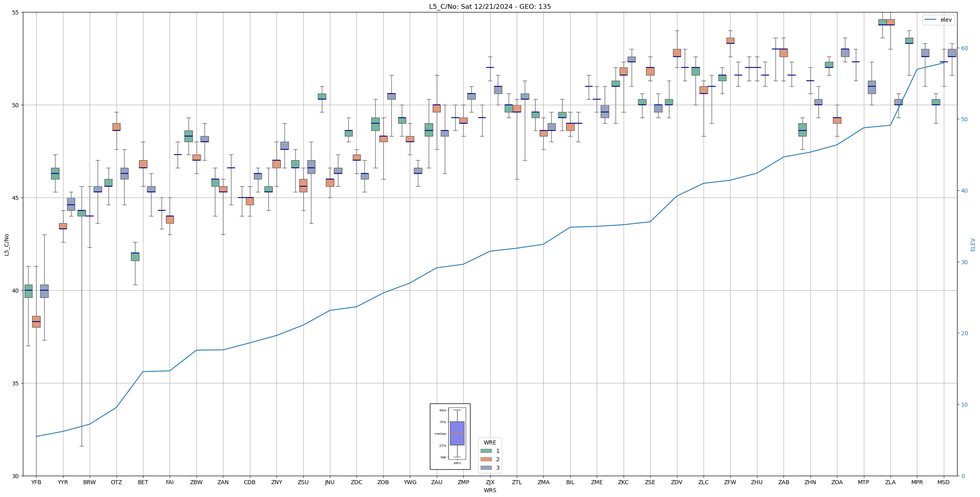Click the green WRE 1 legend swatch
This screenshot has height=497, width=980.
coord(486,451)
